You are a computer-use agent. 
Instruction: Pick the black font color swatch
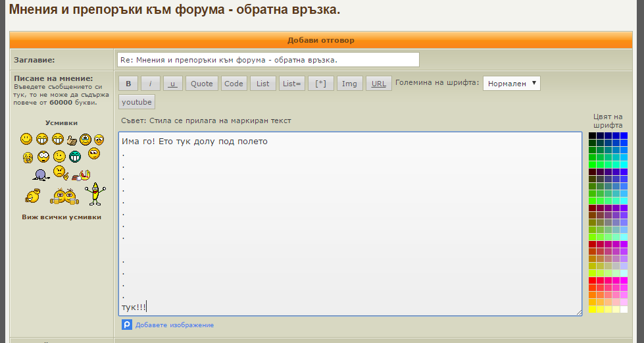click(592, 136)
